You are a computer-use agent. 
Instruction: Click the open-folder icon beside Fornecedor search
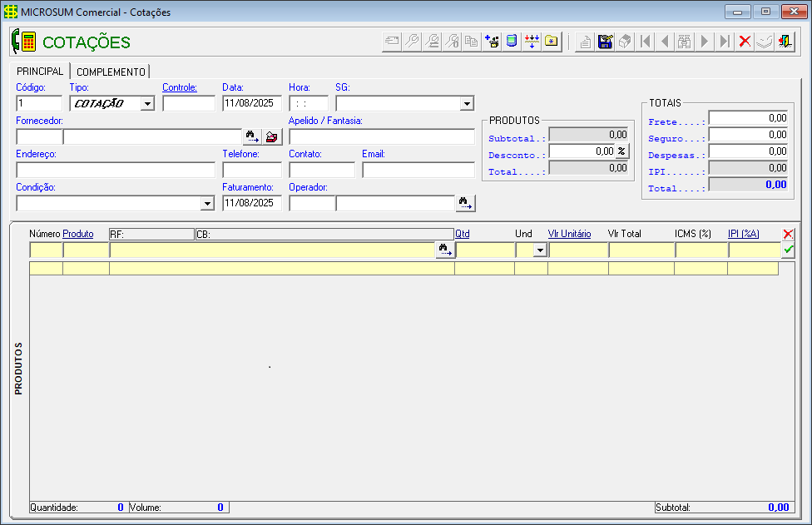[x=272, y=136]
